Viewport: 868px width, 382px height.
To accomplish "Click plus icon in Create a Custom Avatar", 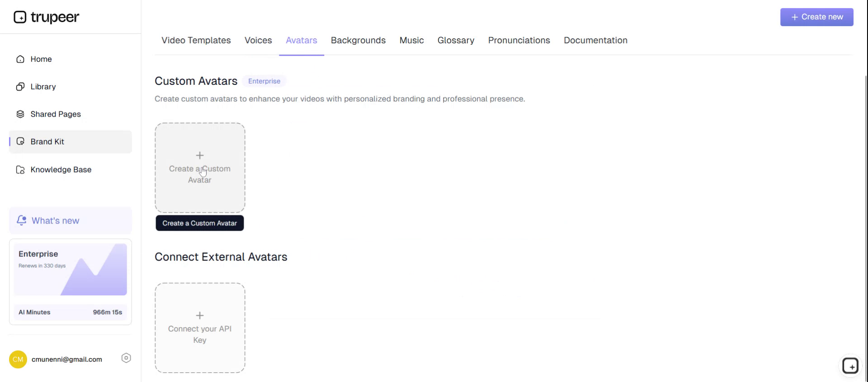I will 200,155.
